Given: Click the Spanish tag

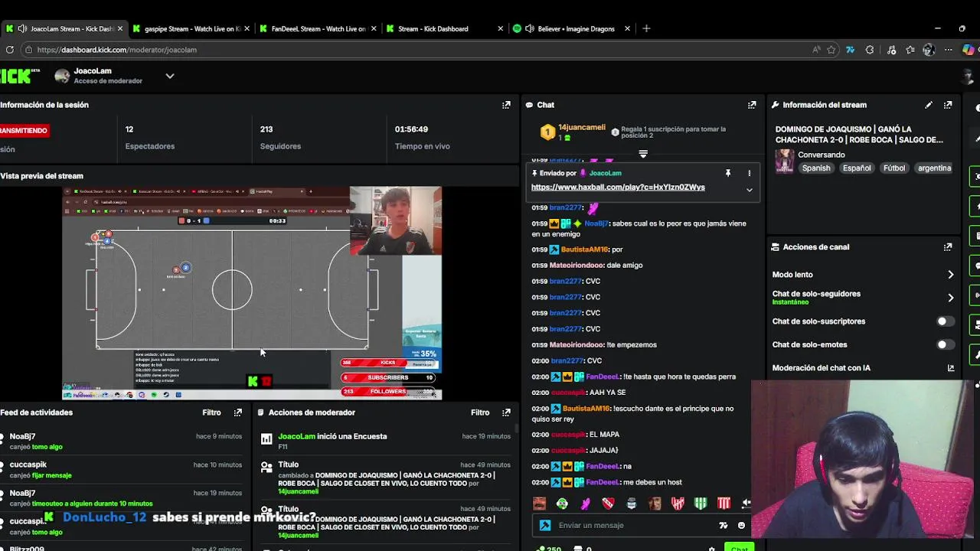Looking at the screenshot, I should pos(816,168).
